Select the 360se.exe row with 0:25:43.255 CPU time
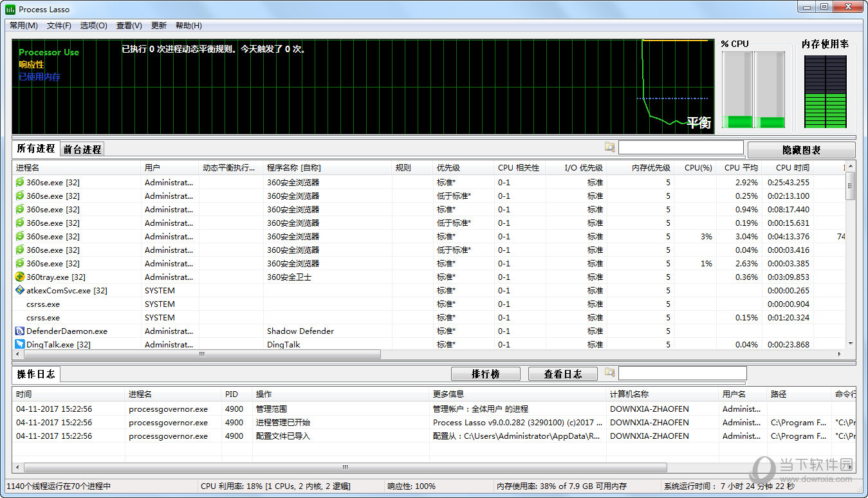The image size is (868, 498). tap(429, 183)
